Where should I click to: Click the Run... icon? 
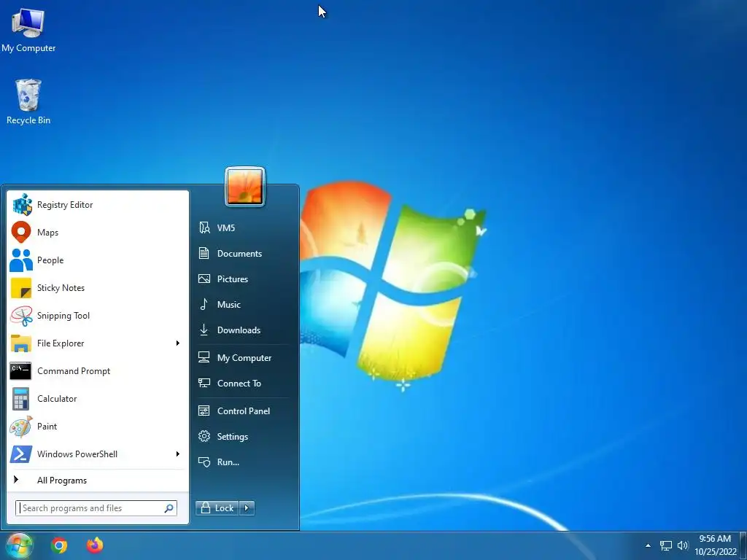(204, 462)
